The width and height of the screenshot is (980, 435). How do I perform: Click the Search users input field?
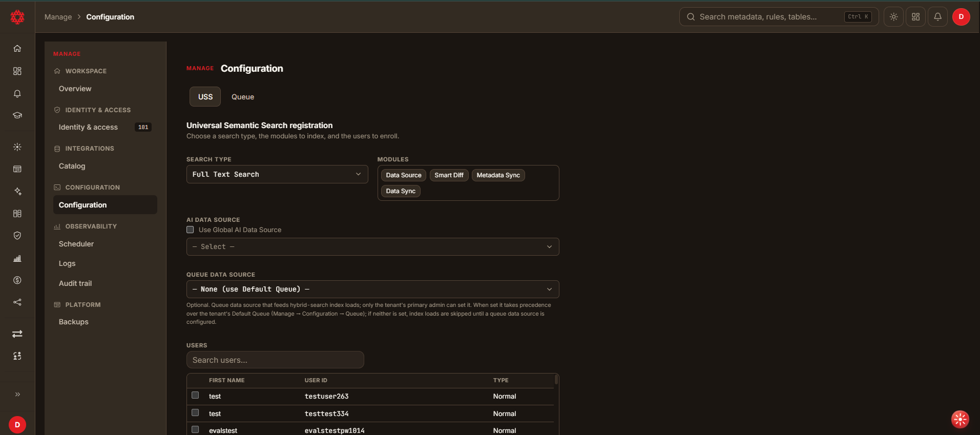point(275,360)
